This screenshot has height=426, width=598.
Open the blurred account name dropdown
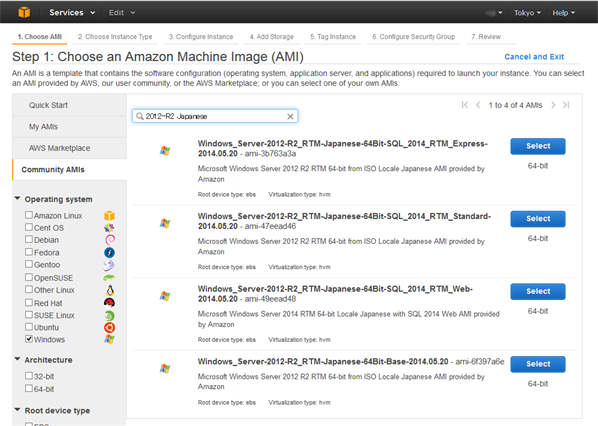[494, 13]
